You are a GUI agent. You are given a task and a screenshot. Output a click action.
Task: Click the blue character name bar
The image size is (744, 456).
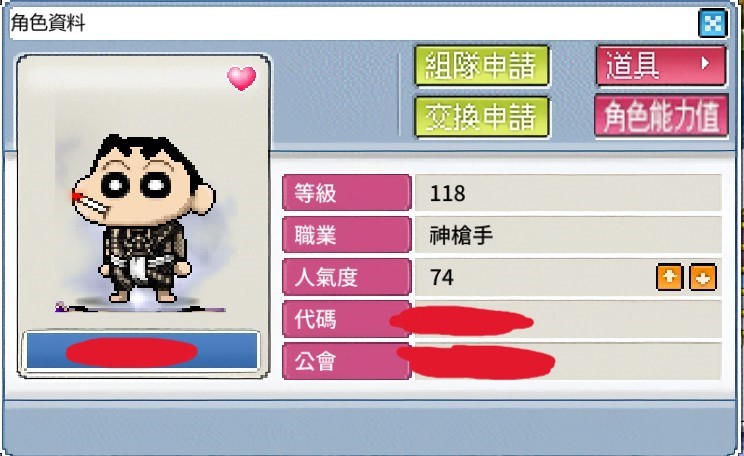[142, 351]
